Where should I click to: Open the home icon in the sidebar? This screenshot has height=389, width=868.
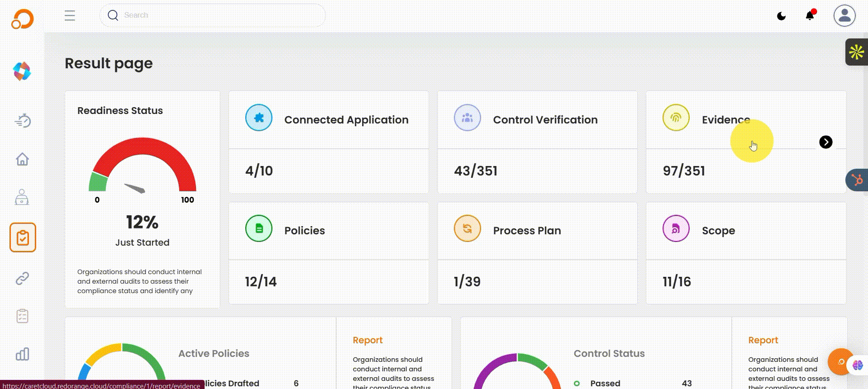coord(22,159)
